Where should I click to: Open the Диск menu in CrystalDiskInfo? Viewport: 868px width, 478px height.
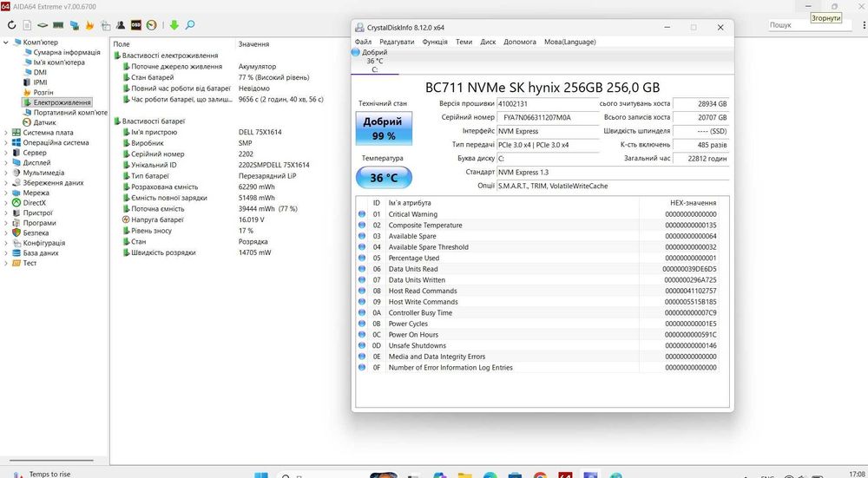coord(488,42)
